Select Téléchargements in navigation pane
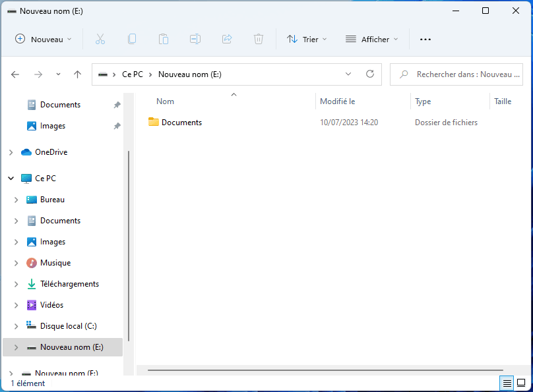Screen dimensions: 533x392 [69, 284]
